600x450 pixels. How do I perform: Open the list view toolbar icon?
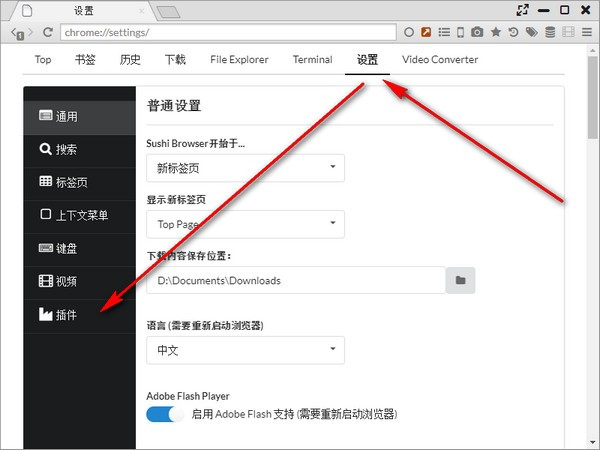(x=444, y=32)
